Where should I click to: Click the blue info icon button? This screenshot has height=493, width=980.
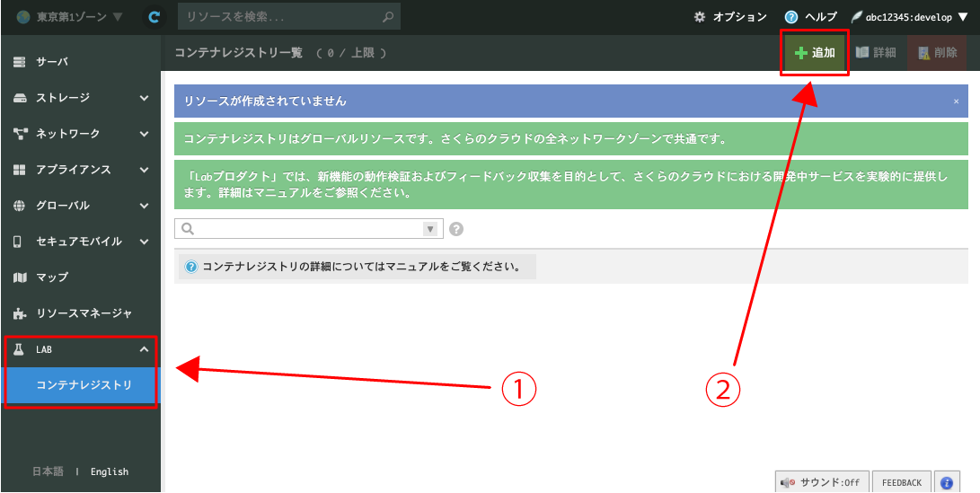[947, 482]
